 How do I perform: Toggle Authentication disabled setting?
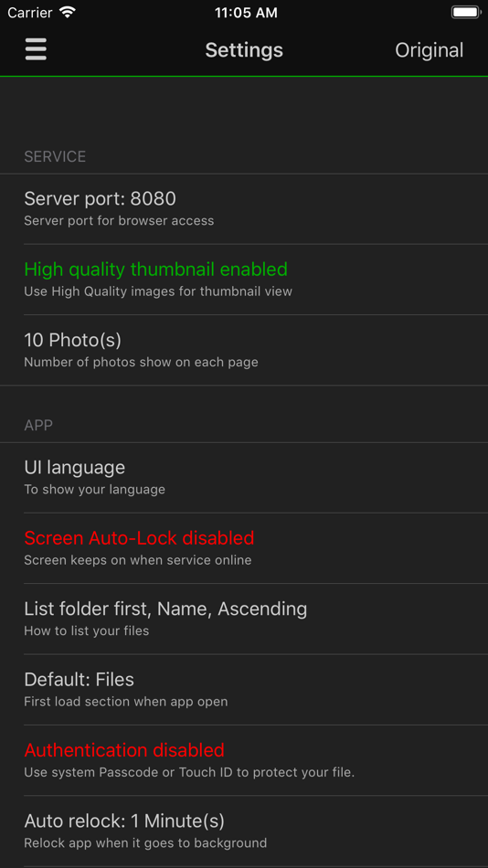(x=244, y=760)
